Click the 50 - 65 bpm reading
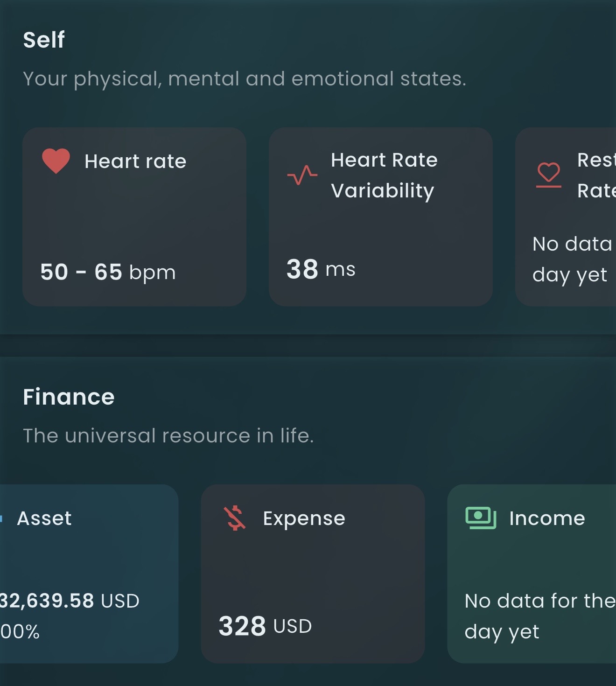This screenshot has width=616, height=686. click(x=108, y=272)
